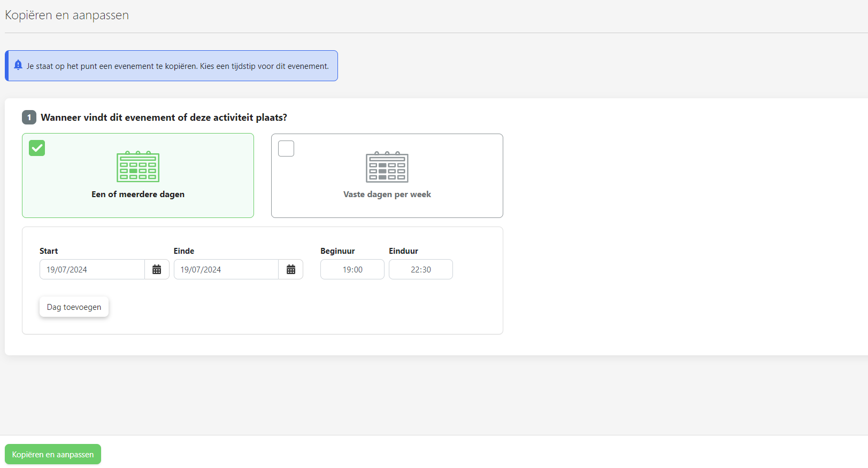Click the green 'Kopiëren en aanpassen' button

tap(53, 454)
